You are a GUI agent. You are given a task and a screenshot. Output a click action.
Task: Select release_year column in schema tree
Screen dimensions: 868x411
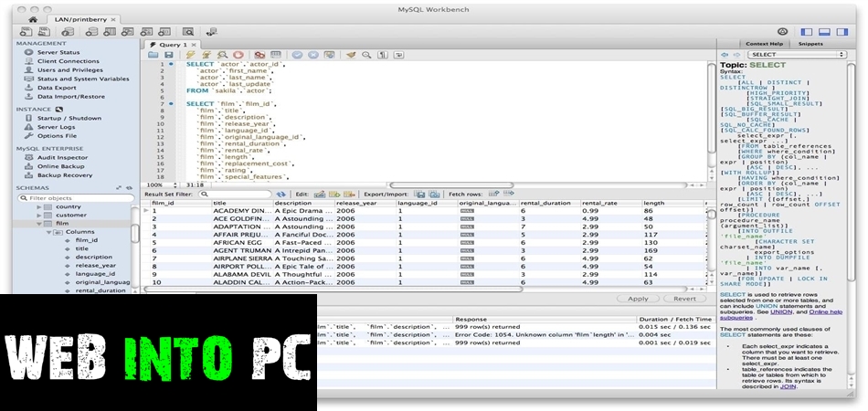96,266
